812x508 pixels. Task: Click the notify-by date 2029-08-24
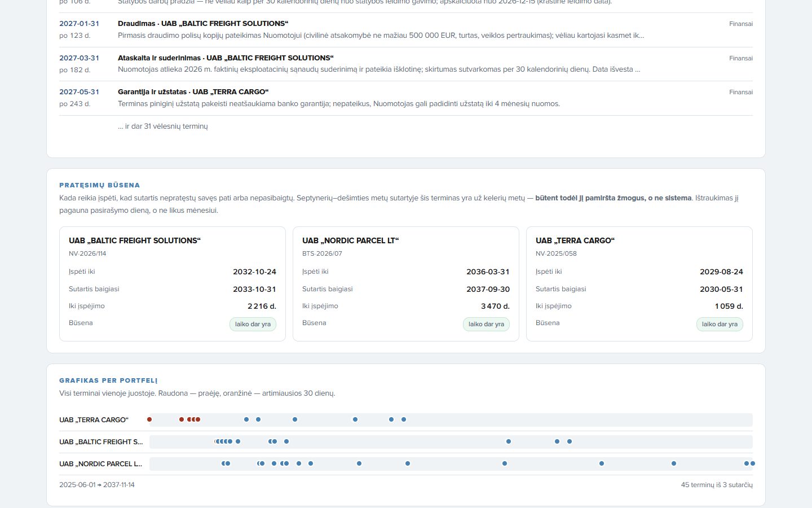click(x=721, y=272)
